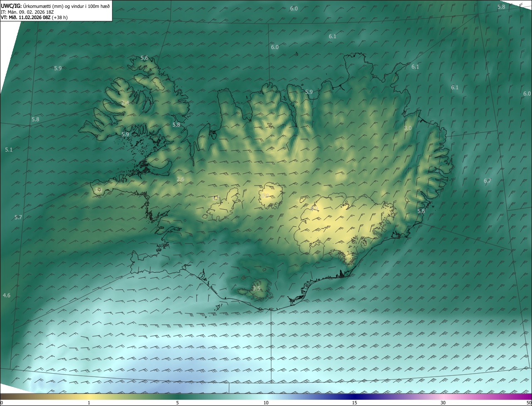
Task: Click the colorbar tick label 1
Action: click(89, 403)
